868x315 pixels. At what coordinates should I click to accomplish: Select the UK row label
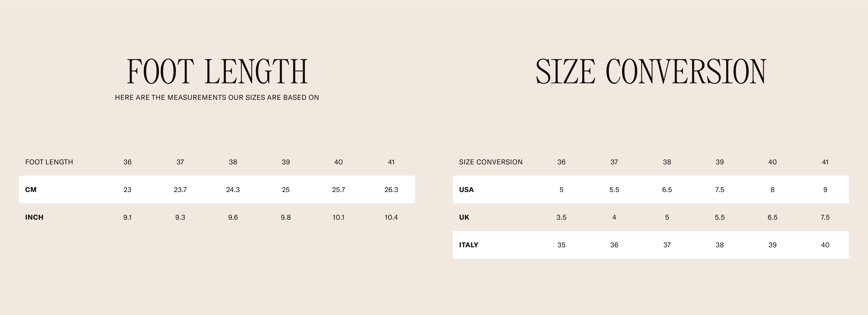(x=464, y=217)
